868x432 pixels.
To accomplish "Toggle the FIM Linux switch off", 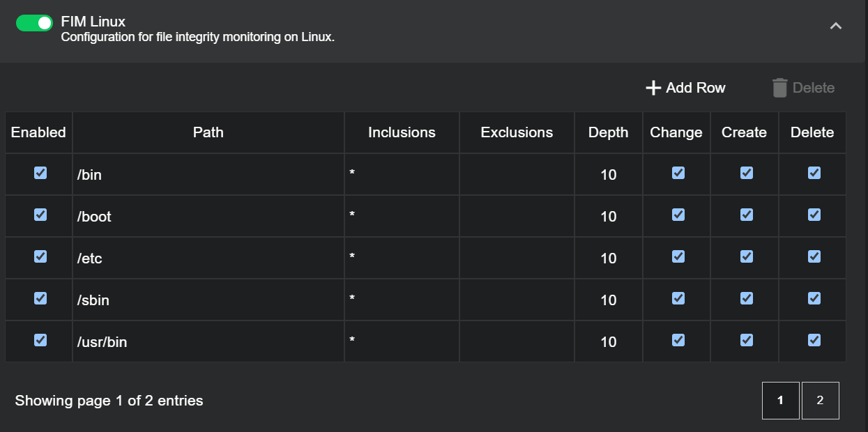I will click(34, 23).
